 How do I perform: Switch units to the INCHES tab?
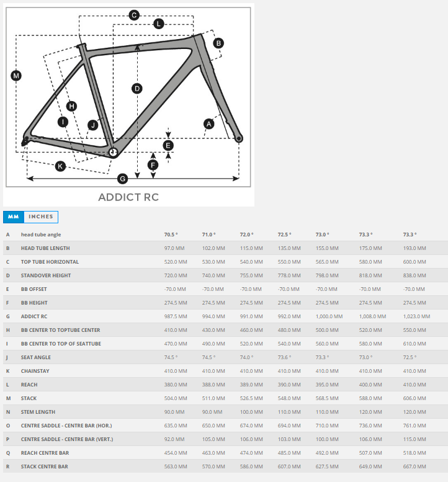pyautogui.click(x=41, y=217)
